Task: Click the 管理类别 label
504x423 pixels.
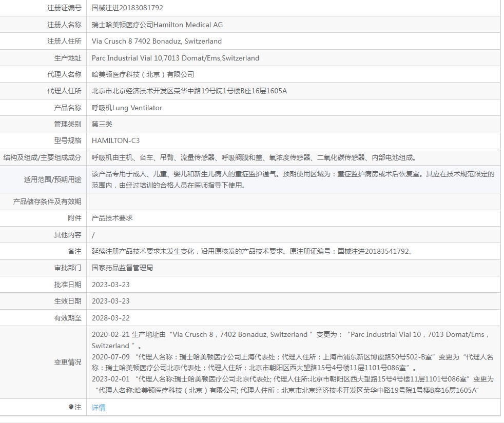Action: pyautogui.click(x=68, y=124)
